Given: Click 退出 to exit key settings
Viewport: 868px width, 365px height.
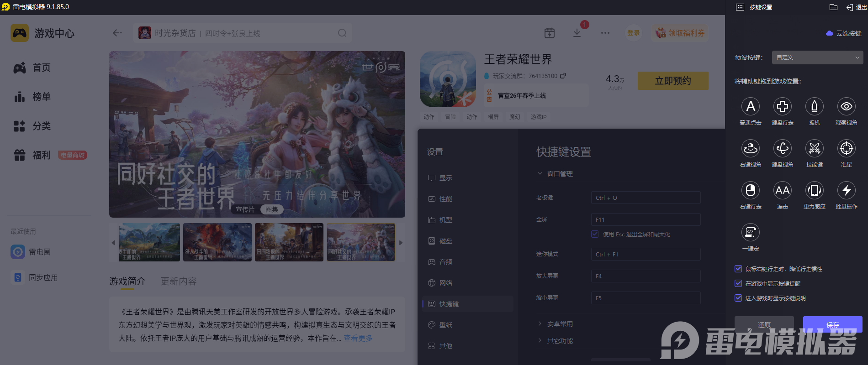Looking at the screenshot, I should pos(856,7).
